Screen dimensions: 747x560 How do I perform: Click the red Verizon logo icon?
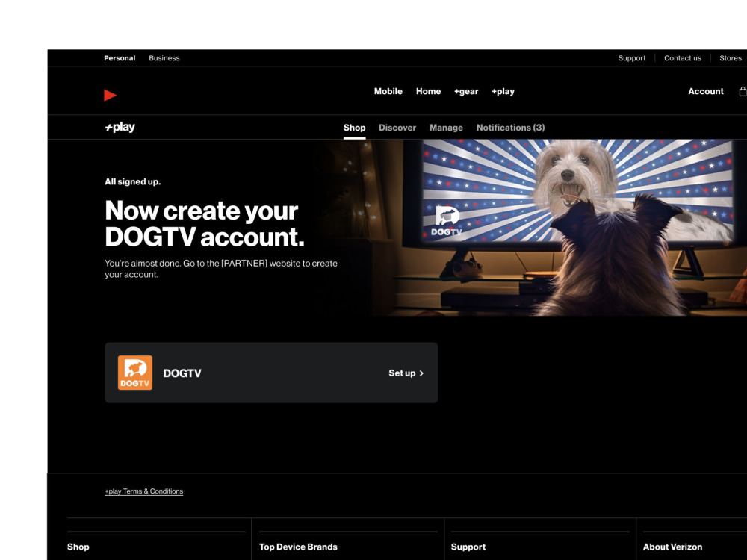coord(110,95)
